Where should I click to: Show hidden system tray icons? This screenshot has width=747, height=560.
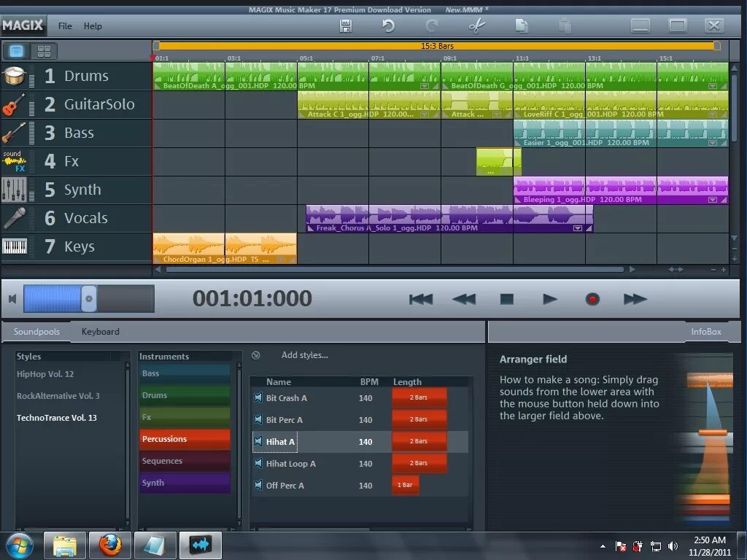[603, 546]
